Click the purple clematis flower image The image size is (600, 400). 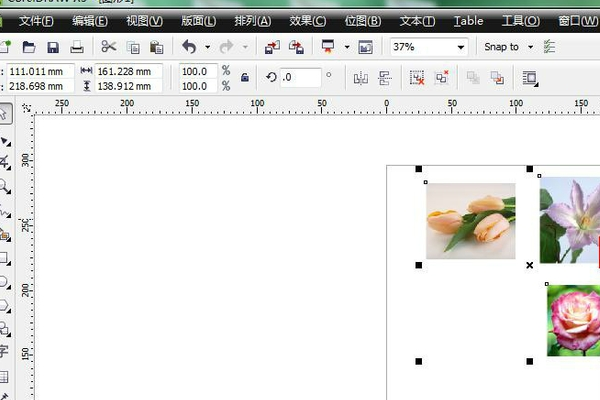pos(570,220)
